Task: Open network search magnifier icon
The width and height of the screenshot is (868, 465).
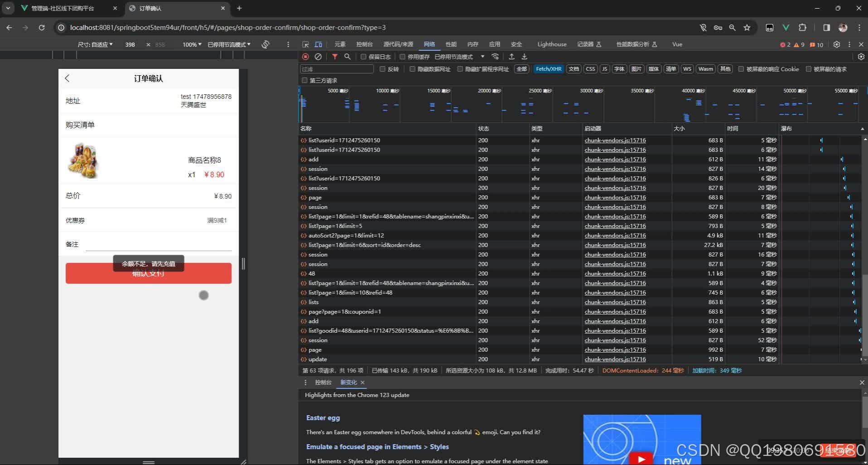Action: (347, 57)
